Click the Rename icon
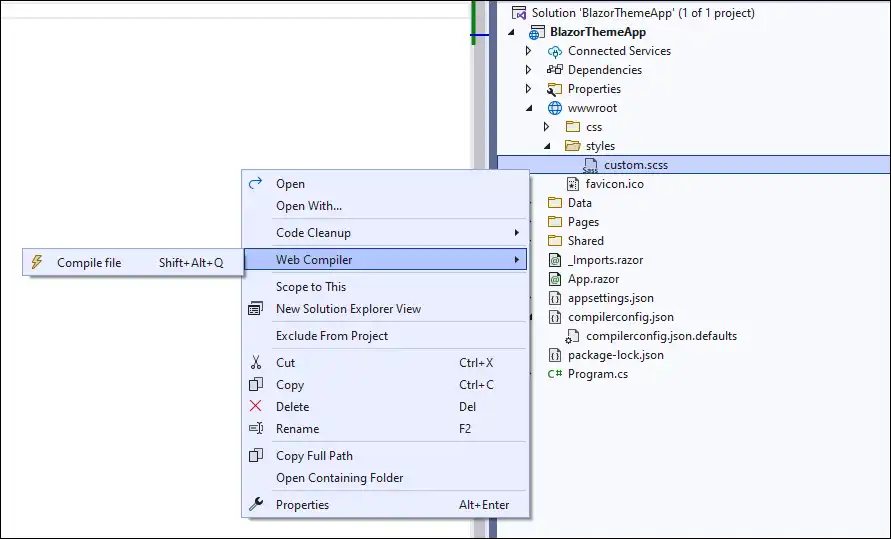The height and width of the screenshot is (539, 891). click(256, 428)
